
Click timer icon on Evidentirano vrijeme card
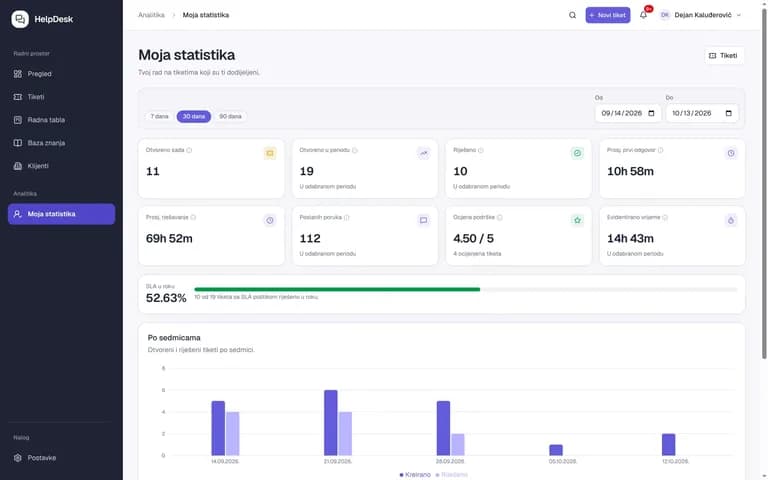pos(731,220)
